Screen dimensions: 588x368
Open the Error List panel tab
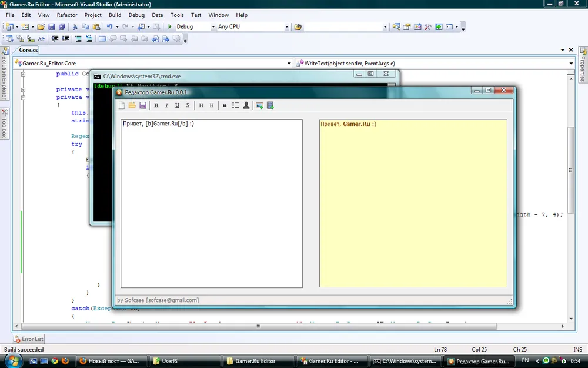click(28, 339)
